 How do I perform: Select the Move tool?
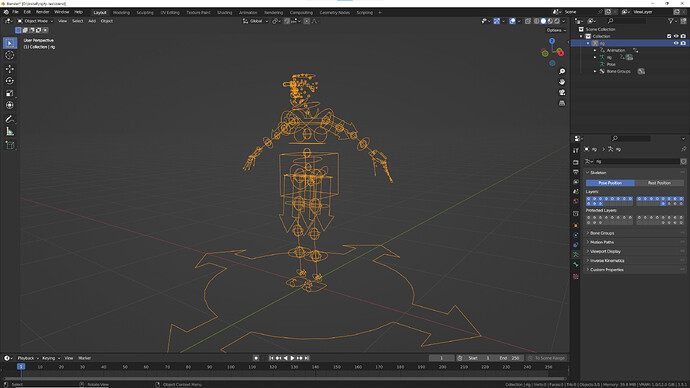(10, 69)
